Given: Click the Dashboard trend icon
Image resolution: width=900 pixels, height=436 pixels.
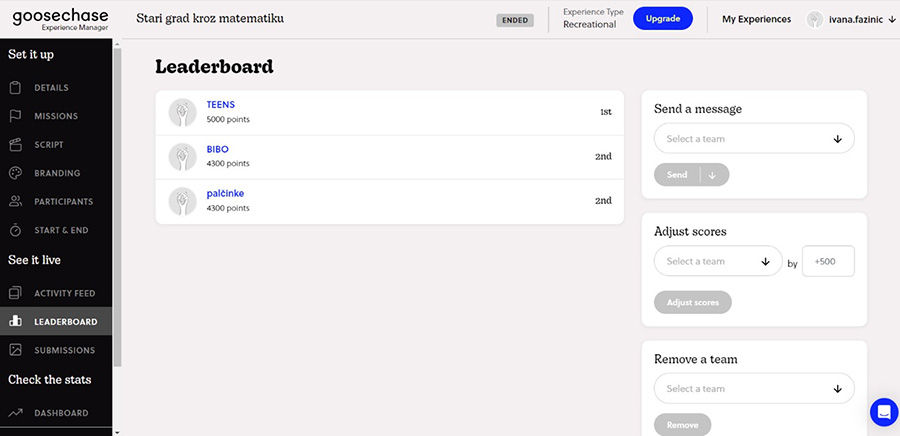Looking at the screenshot, I should tap(15, 413).
